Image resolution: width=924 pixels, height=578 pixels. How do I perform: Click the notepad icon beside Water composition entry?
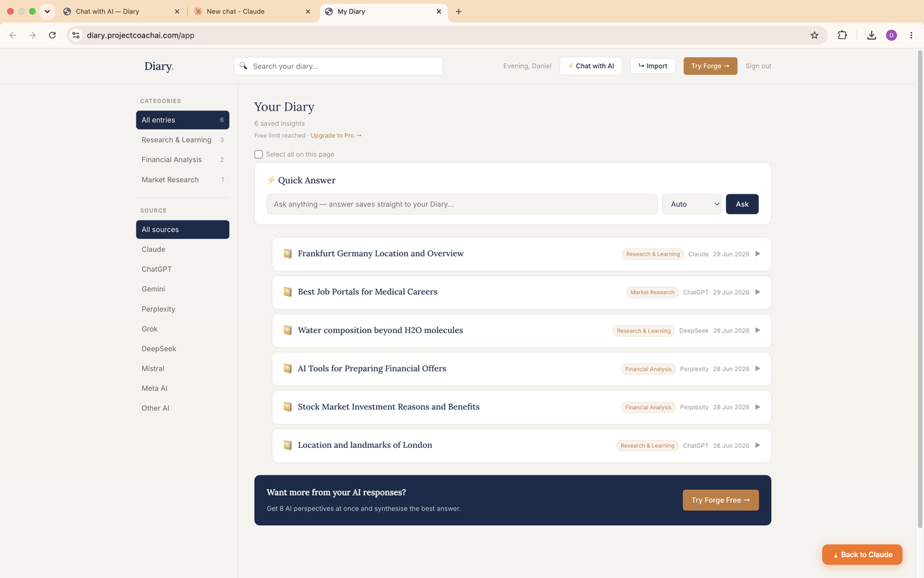(x=287, y=330)
